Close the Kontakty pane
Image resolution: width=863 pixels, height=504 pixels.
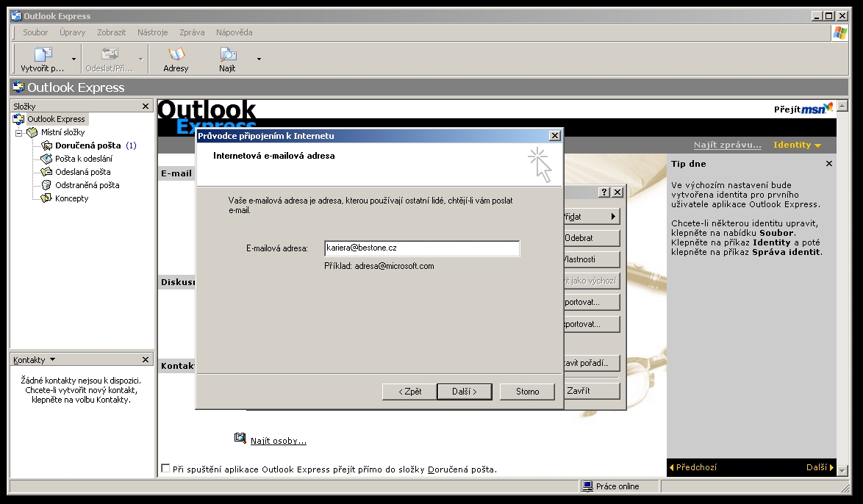(146, 359)
